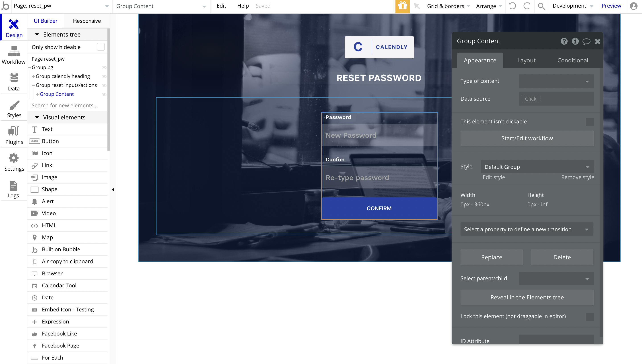
Task: Open the question mark help icon in Group Content panel
Action: click(x=564, y=41)
